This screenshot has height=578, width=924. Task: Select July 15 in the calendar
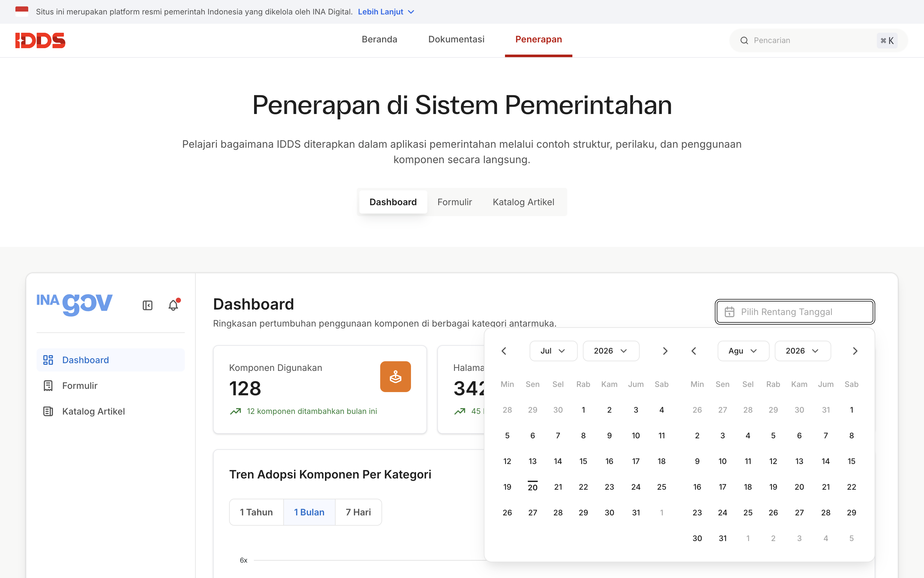point(583,461)
